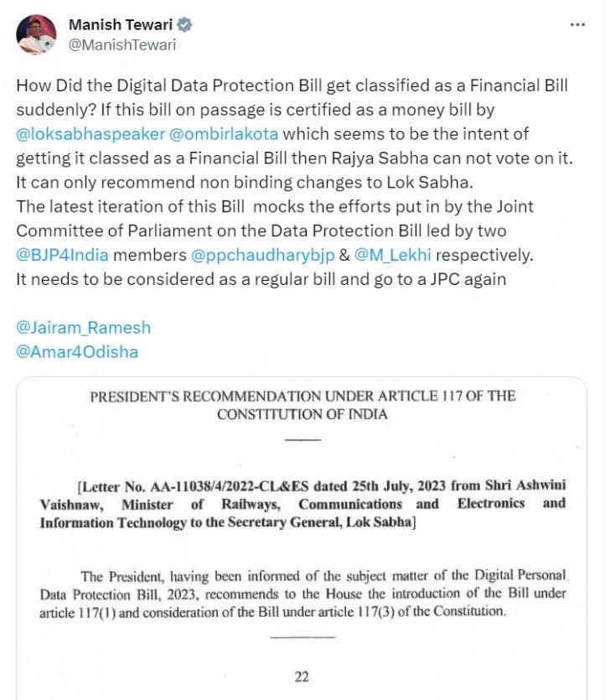Click the page number 22 in document
This screenshot has height=700, width=610.
coord(302,677)
